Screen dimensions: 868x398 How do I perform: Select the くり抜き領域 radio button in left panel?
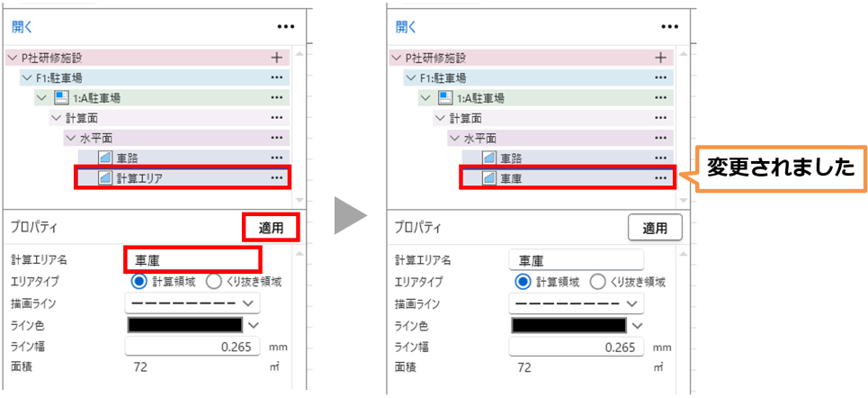[x=214, y=281]
